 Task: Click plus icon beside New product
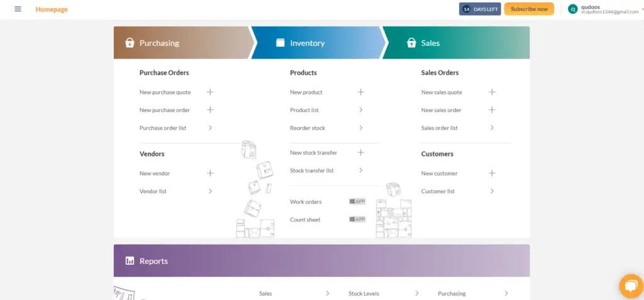click(360, 92)
